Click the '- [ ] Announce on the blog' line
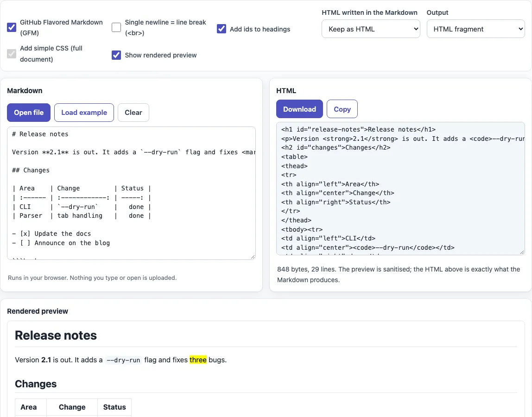Image resolution: width=532 pixels, height=417 pixels. 61,243
